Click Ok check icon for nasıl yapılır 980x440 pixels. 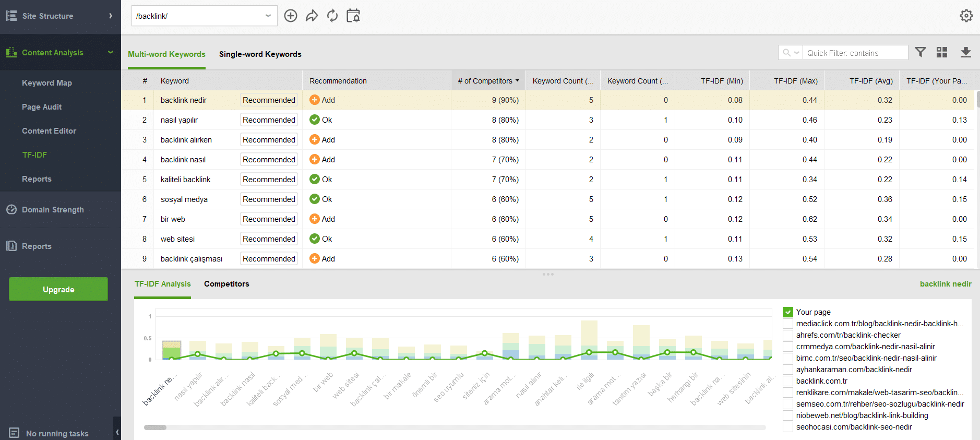pos(314,120)
